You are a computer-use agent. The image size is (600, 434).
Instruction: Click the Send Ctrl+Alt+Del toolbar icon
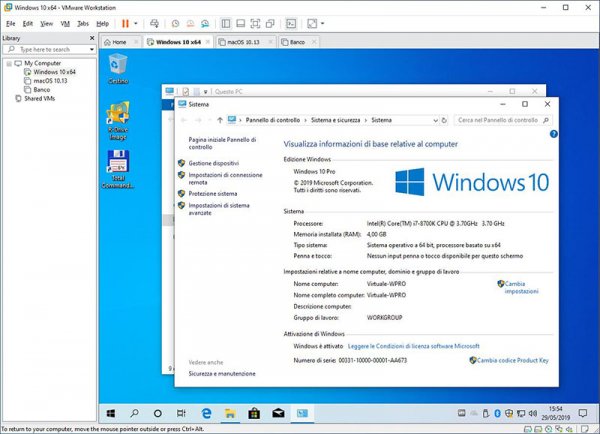coord(154,23)
